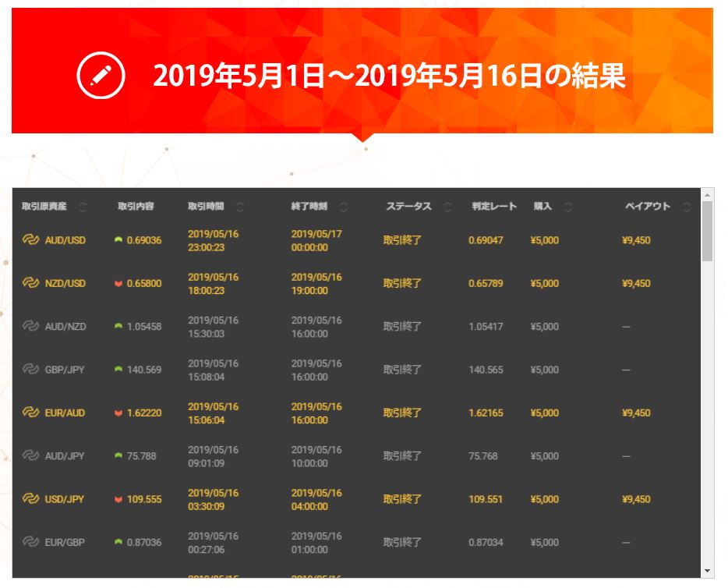Click judgment rate value 109.551
The image size is (728, 588).
tap(486, 499)
